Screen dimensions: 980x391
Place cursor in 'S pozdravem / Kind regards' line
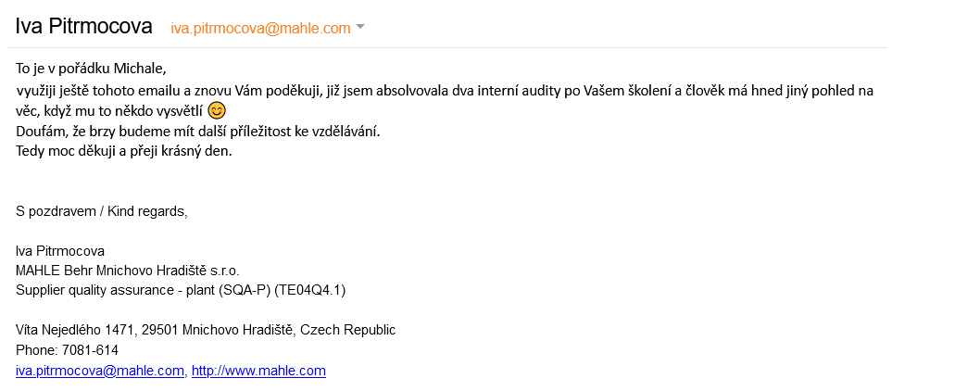tap(101, 211)
